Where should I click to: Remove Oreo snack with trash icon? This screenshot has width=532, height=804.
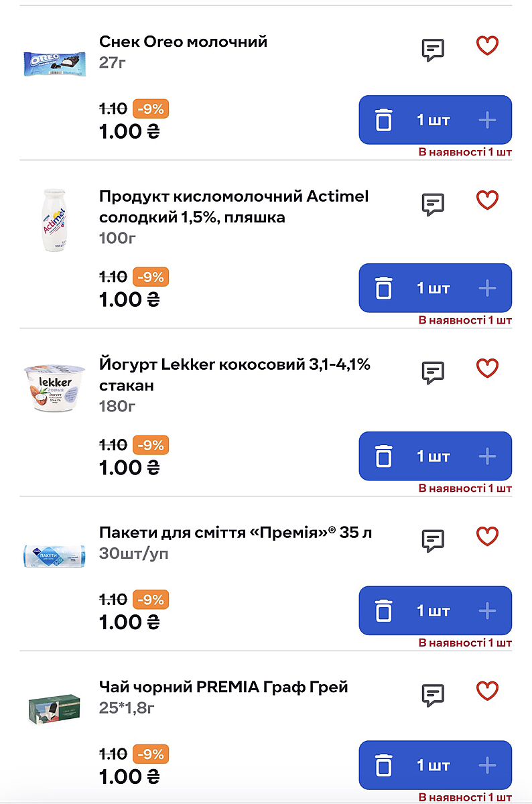pyautogui.click(x=384, y=121)
